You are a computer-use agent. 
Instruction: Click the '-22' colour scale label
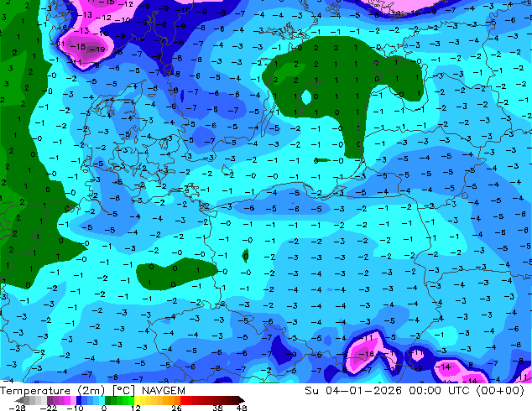(49, 408)
